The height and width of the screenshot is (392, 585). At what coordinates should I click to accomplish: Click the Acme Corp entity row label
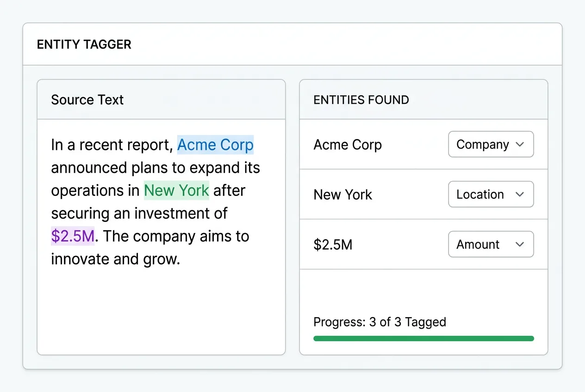tap(348, 144)
